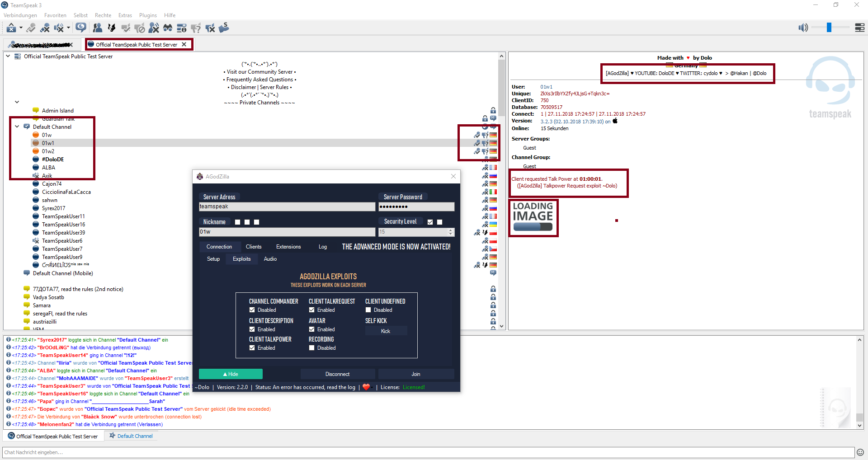The height and width of the screenshot is (460, 868).
Task: Click the hand with S toolbar icon
Action: (x=224, y=28)
